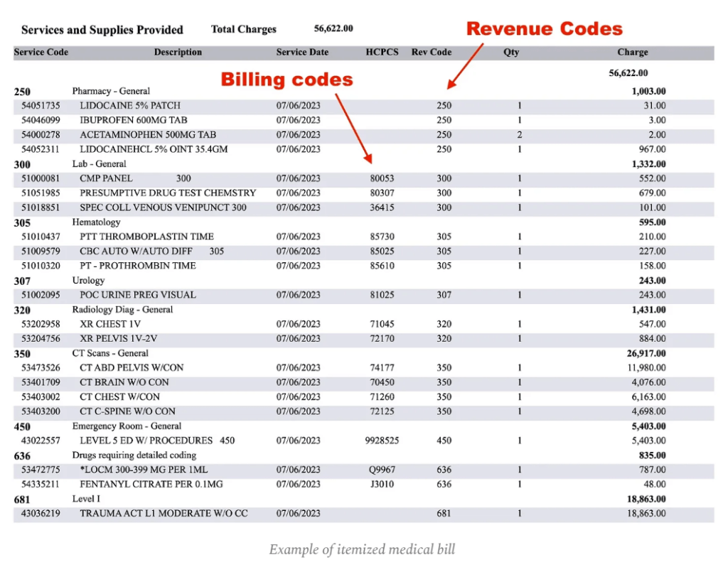Select quantity 2 for acetaminophen
This screenshot has width=728, height=567.
pos(520,134)
